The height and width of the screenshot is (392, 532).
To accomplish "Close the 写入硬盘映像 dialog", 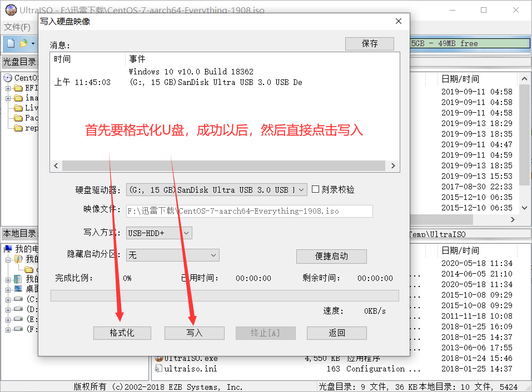I will point(399,21).
